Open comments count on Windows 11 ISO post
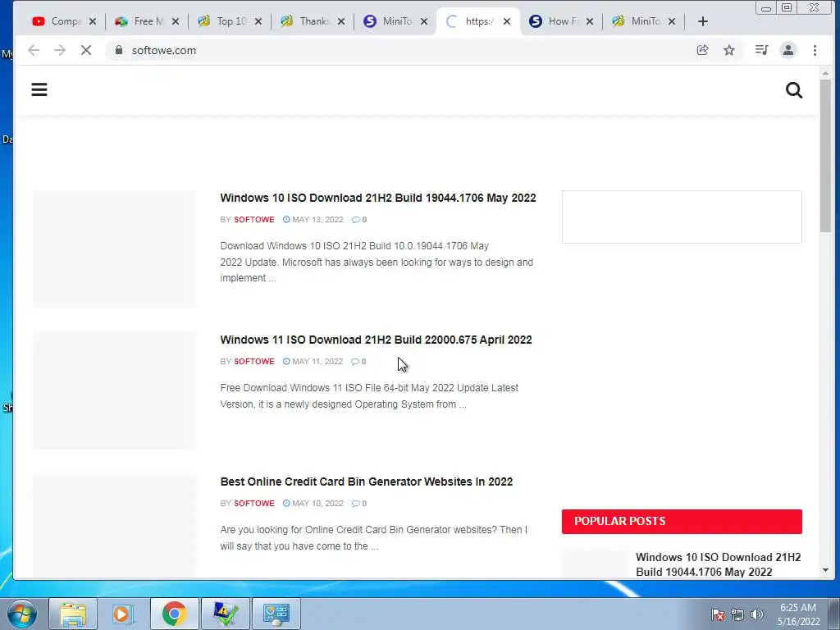This screenshot has height=630, width=840. 358,362
